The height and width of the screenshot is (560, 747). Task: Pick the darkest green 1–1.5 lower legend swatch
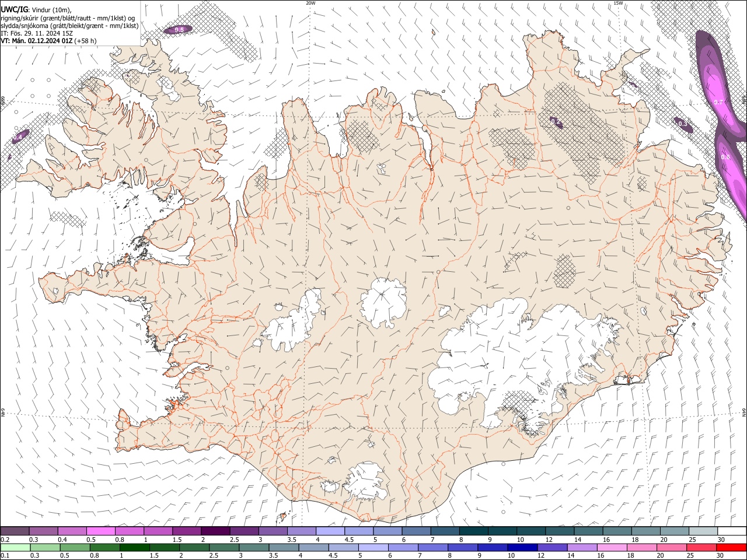click(135, 547)
